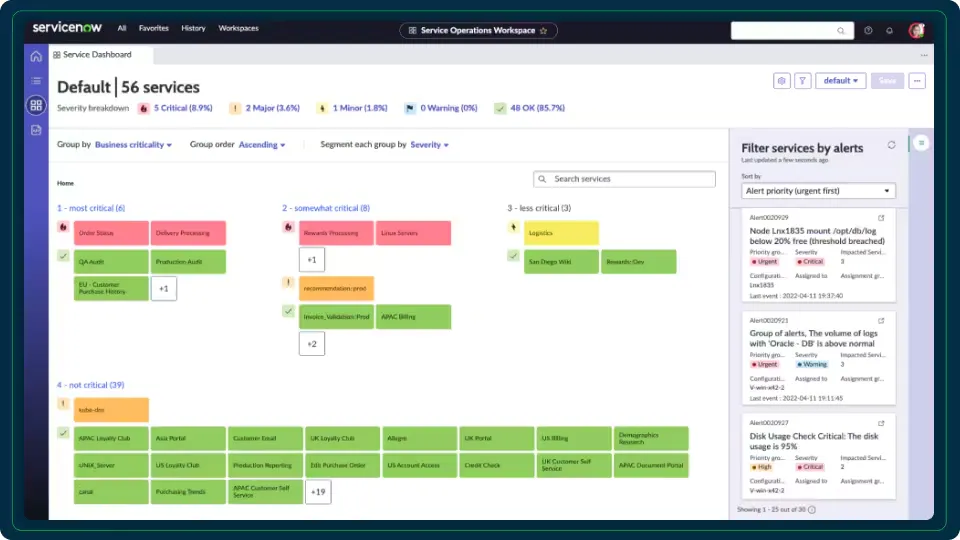Click minor severity icon beside Logistics
The image size is (960, 540).
click(513, 227)
